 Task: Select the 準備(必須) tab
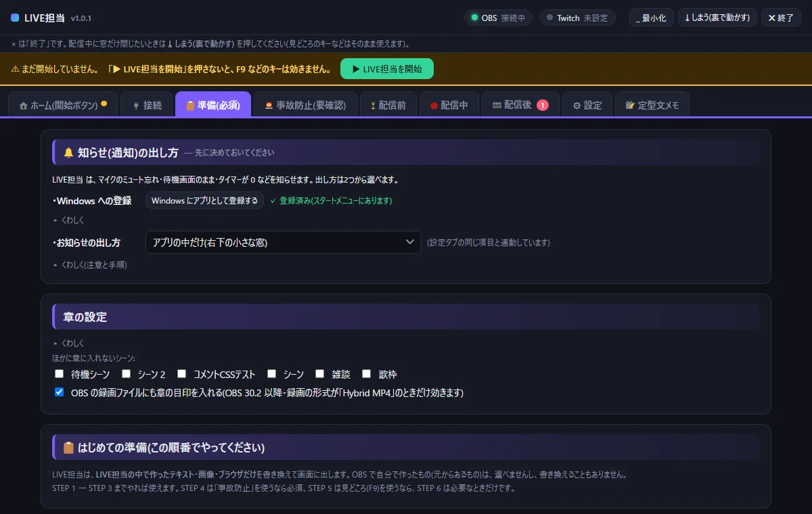click(213, 105)
